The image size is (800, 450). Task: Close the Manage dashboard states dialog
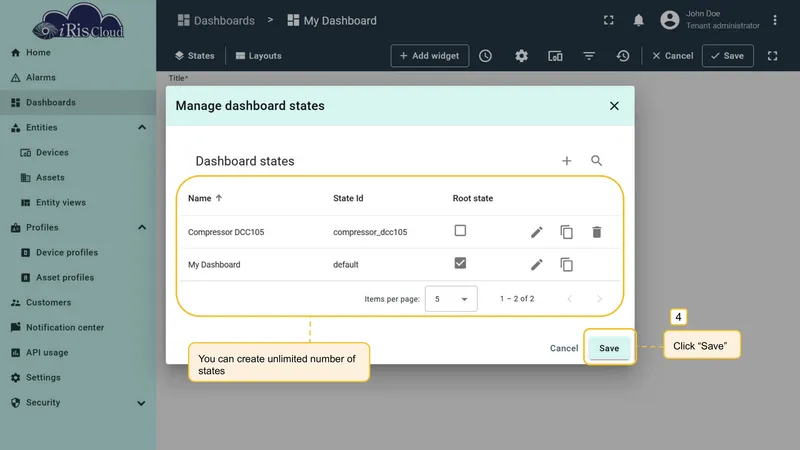pyautogui.click(x=614, y=106)
